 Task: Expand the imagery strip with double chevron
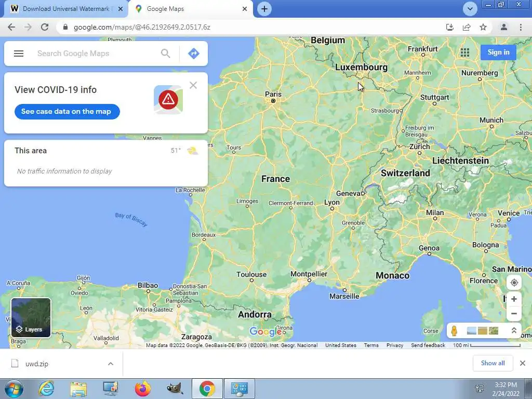tap(514, 330)
